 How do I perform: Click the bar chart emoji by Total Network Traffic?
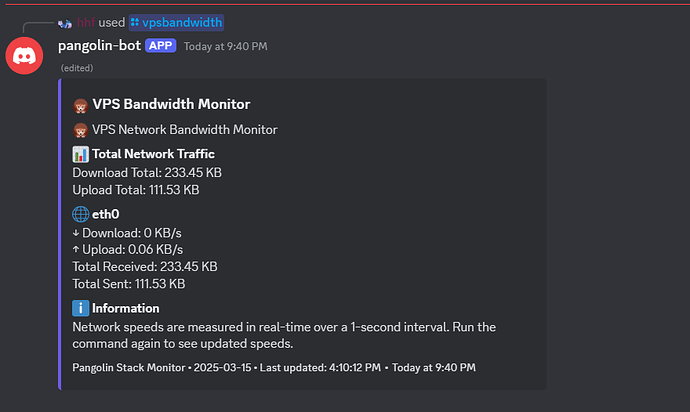pos(81,154)
